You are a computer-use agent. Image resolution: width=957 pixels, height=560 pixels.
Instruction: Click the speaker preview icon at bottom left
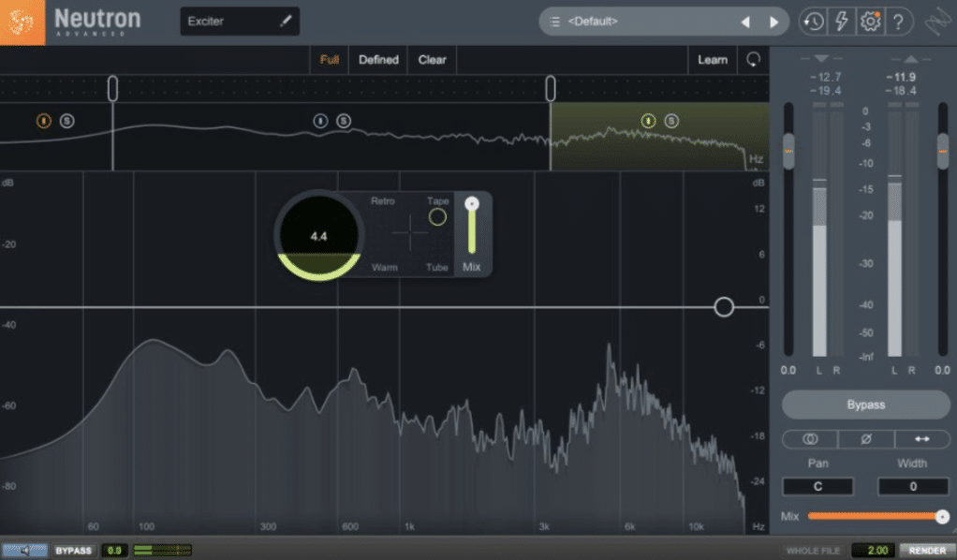[24, 551]
